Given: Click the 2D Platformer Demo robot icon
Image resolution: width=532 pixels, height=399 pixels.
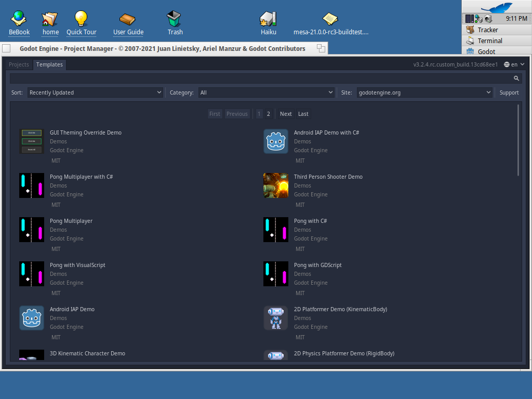Looking at the screenshot, I should click(275, 318).
